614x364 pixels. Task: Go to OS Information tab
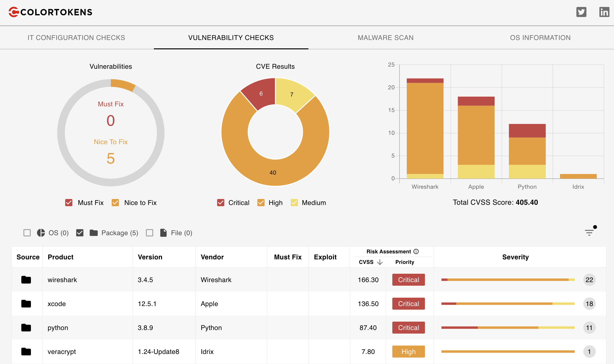coord(540,38)
